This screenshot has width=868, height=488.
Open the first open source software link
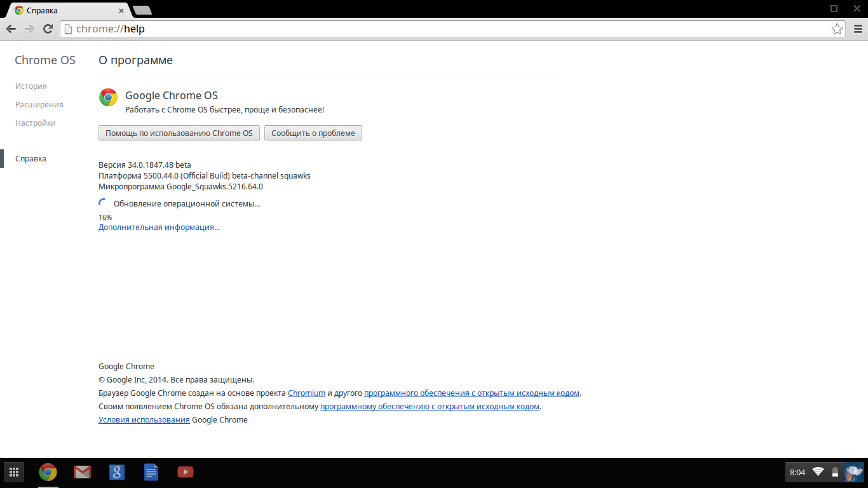471,393
